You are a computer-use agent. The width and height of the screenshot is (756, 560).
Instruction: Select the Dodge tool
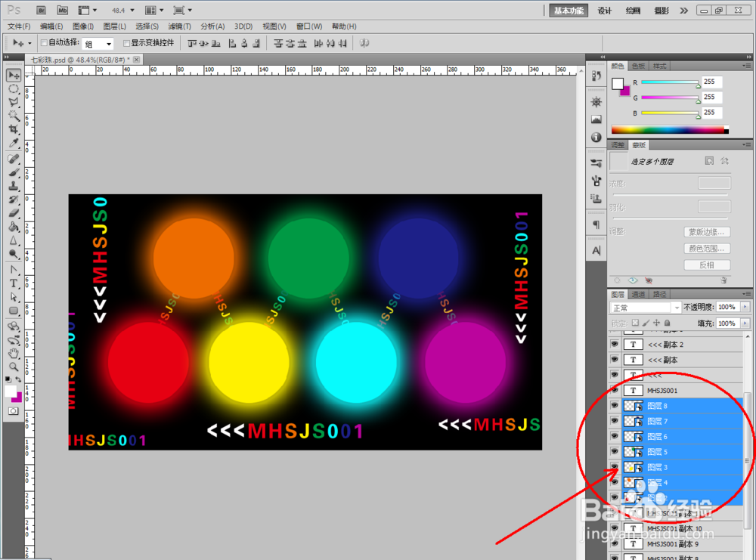14,253
